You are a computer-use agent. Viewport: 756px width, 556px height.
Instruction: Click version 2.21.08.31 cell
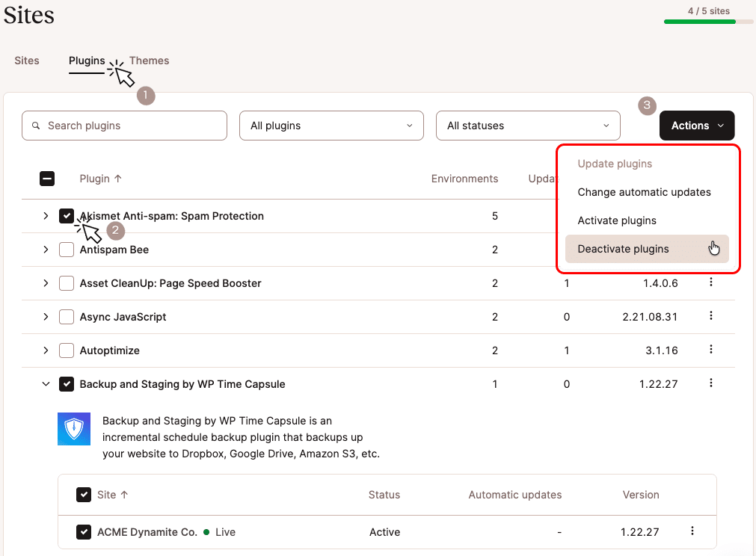tap(650, 317)
